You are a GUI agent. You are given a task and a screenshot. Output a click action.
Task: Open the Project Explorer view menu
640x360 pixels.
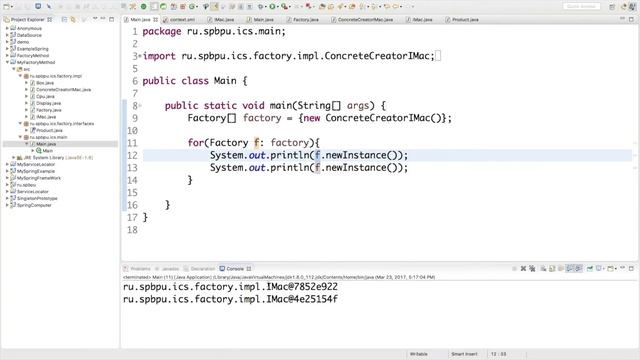click(x=95, y=19)
